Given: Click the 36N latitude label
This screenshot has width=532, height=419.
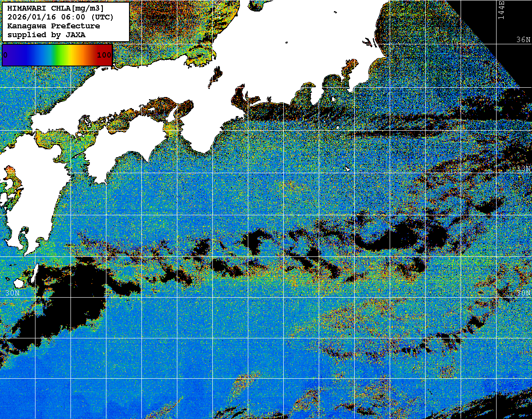Looking at the screenshot, I should coord(523,39).
